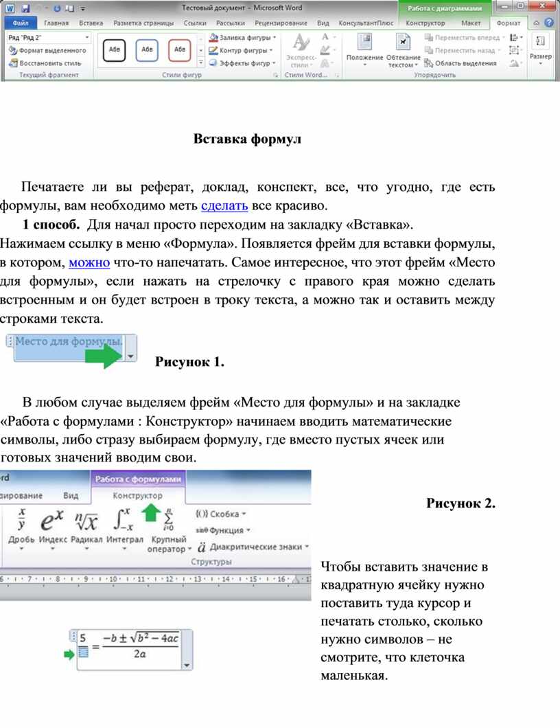Viewport: 560px width, 728px height.
Task: Apply the blue outline shape style
Action: coord(147,49)
